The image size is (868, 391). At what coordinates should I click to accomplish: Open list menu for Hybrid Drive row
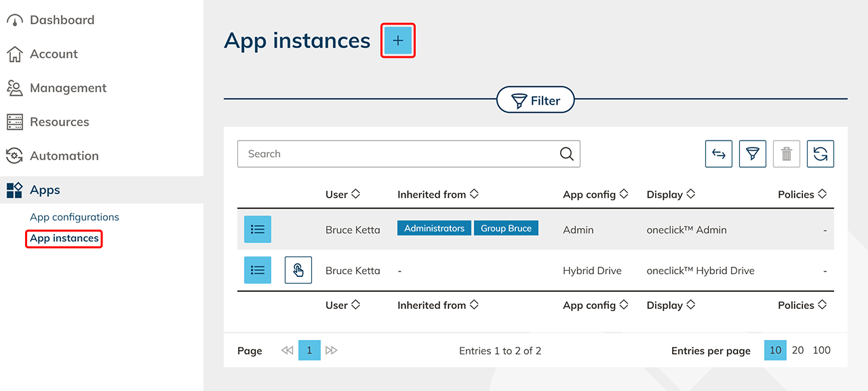point(258,270)
